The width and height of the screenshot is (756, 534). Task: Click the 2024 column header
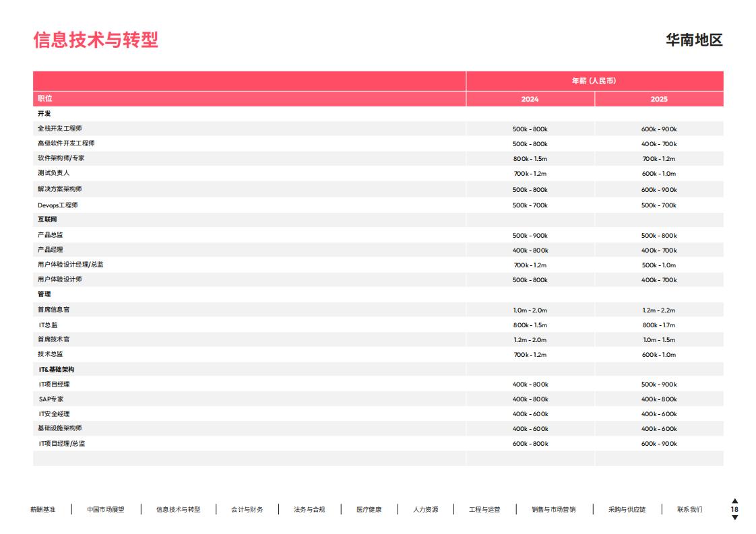[x=530, y=99]
